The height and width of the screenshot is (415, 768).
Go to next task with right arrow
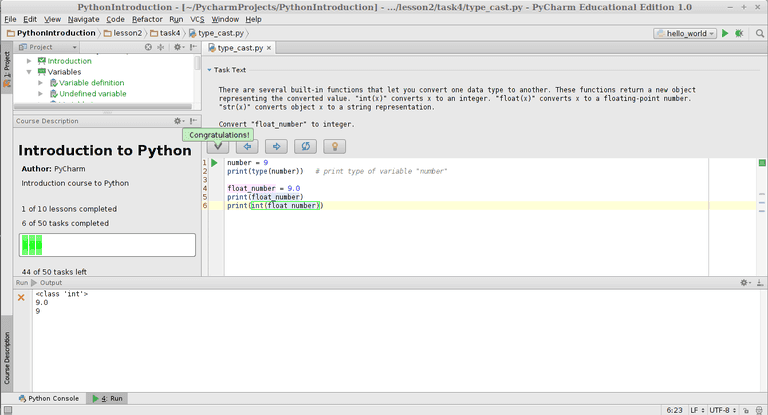(x=276, y=146)
